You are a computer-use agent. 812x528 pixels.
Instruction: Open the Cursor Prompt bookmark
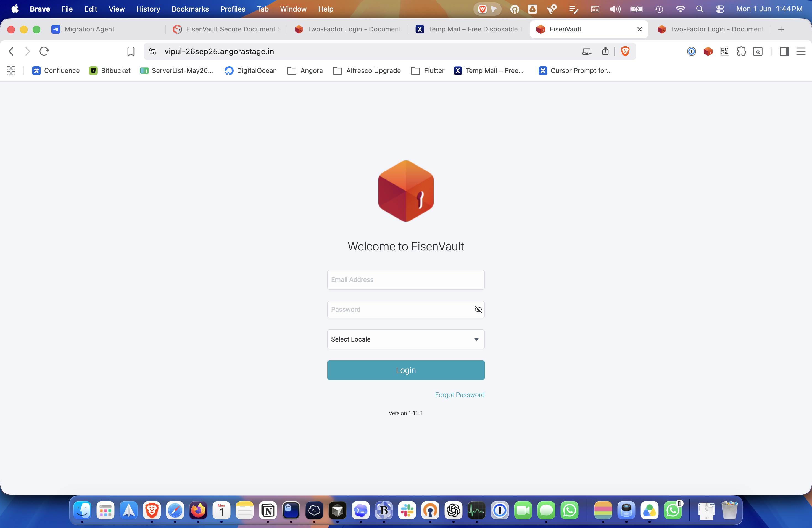(x=575, y=71)
